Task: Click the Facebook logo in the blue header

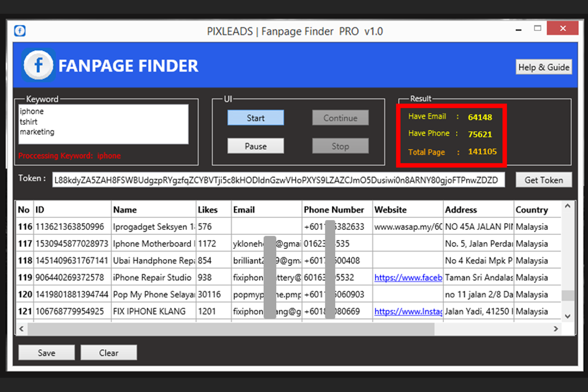Action: pos(39,65)
